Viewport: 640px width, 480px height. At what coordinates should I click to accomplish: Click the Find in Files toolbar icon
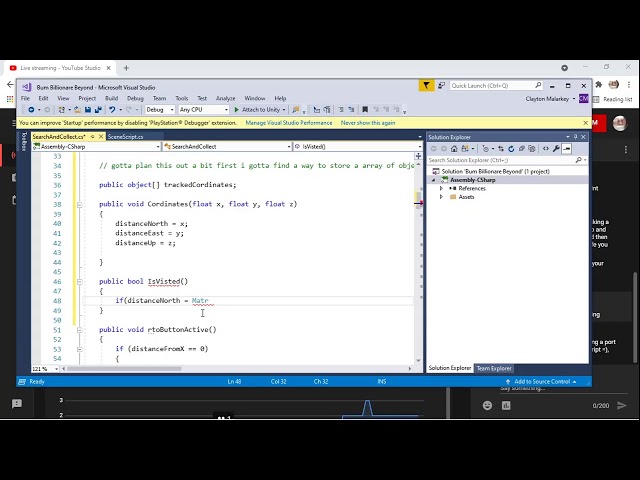pyautogui.click(x=296, y=110)
